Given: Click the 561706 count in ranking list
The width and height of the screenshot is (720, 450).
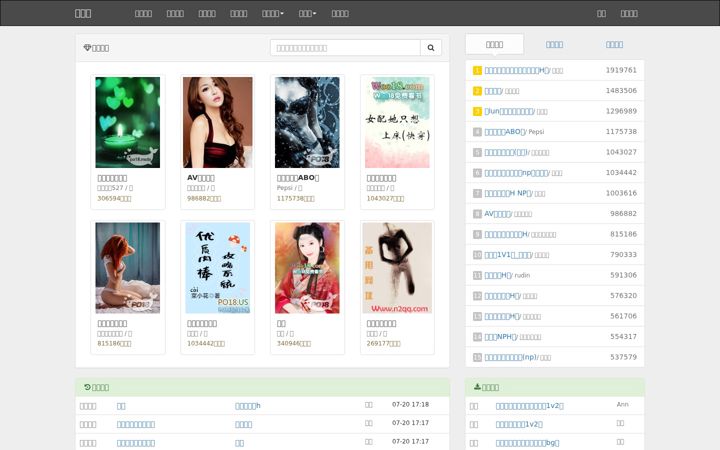Looking at the screenshot, I should (x=624, y=316).
